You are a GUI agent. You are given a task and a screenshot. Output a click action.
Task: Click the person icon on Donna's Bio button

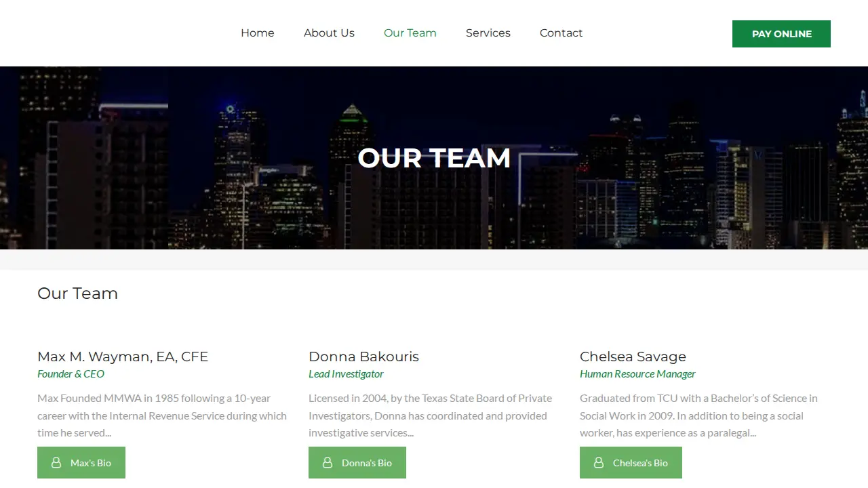tap(328, 462)
